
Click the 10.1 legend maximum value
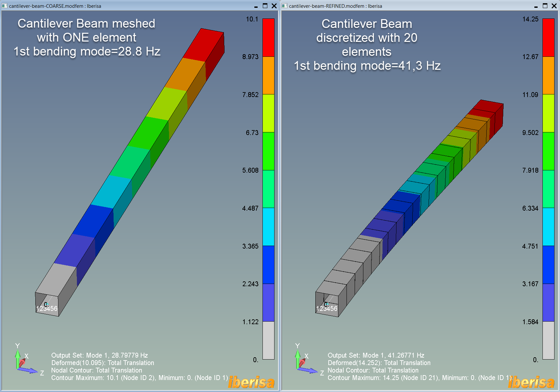[x=252, y=19]
